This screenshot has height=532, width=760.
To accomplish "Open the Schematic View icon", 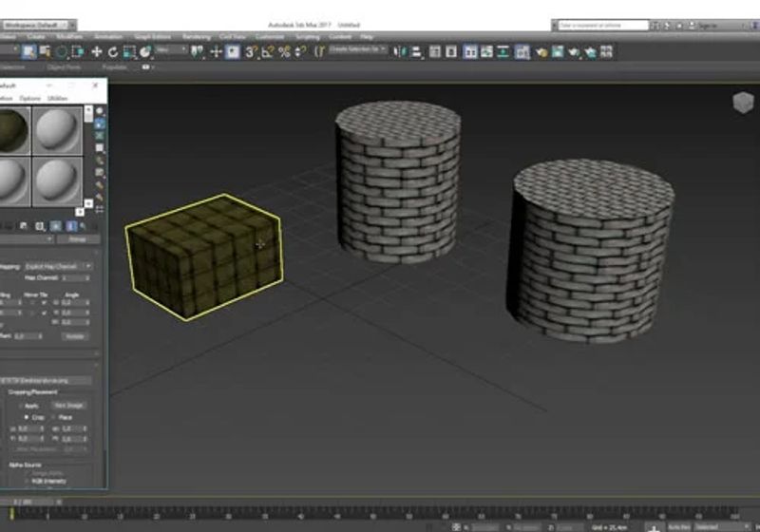I will click(503, 52).
